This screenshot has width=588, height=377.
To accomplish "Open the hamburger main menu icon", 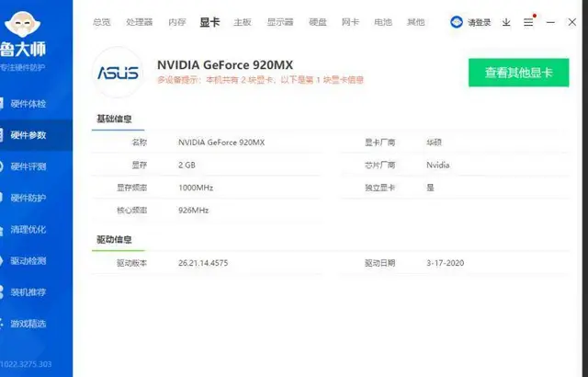I will pyautogui.click(x=528, y=22).
